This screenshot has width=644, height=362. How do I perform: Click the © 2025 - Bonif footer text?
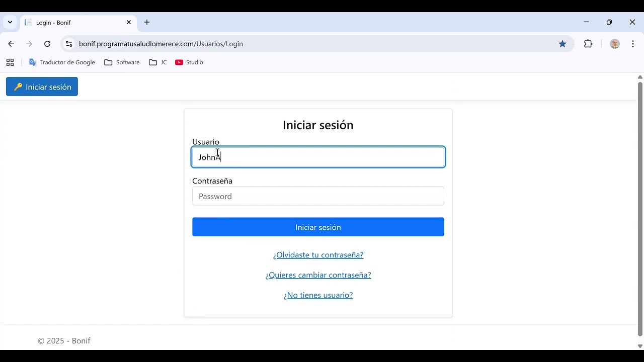(64, 340)
